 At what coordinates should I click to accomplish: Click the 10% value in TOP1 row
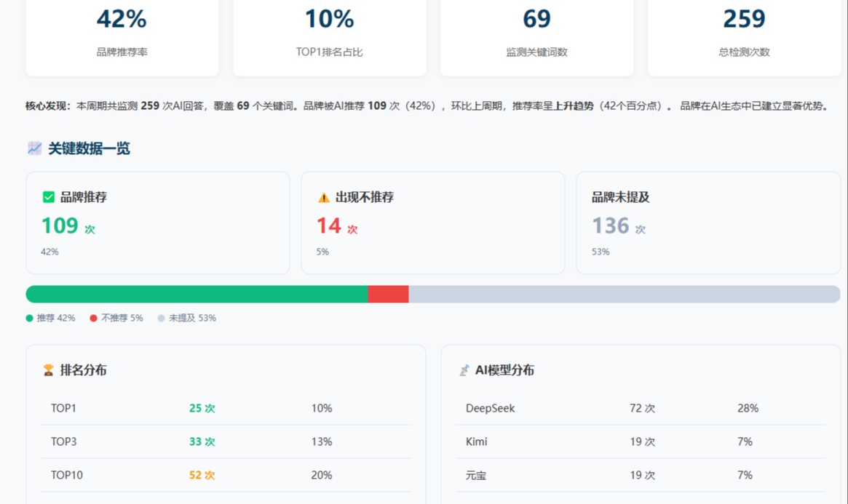pos(322,409)
